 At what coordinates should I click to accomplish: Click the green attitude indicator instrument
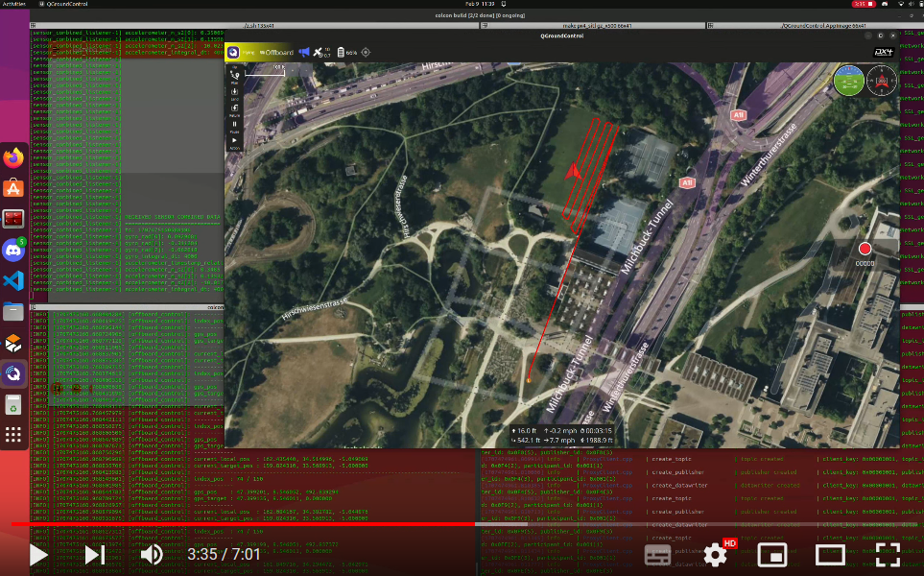pyautogui.click(x=848, y=81)
